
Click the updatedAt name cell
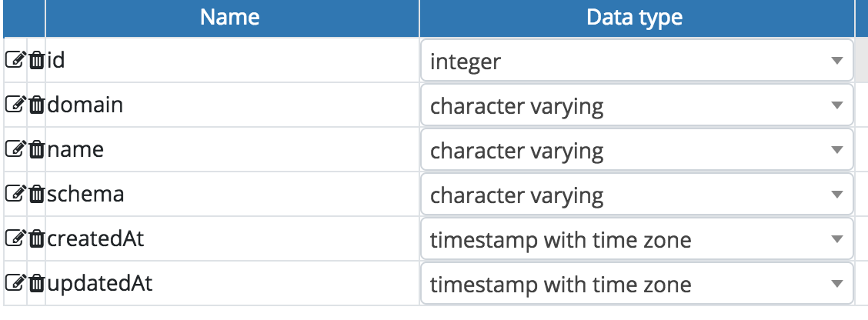click(232, 283)
